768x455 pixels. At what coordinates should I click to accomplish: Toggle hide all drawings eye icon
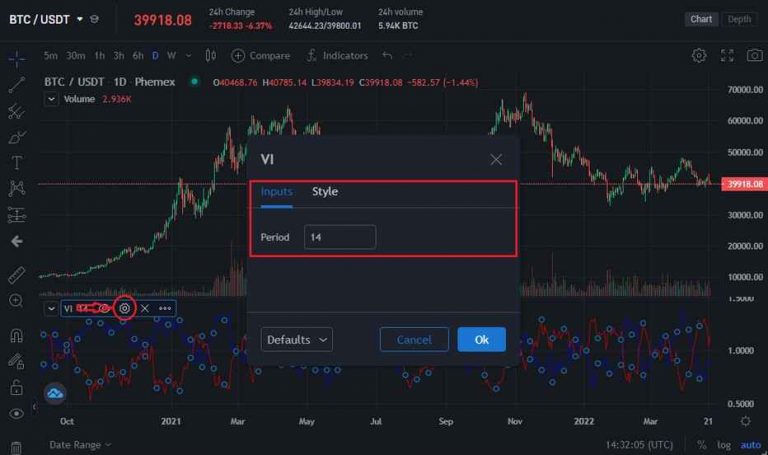[x=16, y=413]
